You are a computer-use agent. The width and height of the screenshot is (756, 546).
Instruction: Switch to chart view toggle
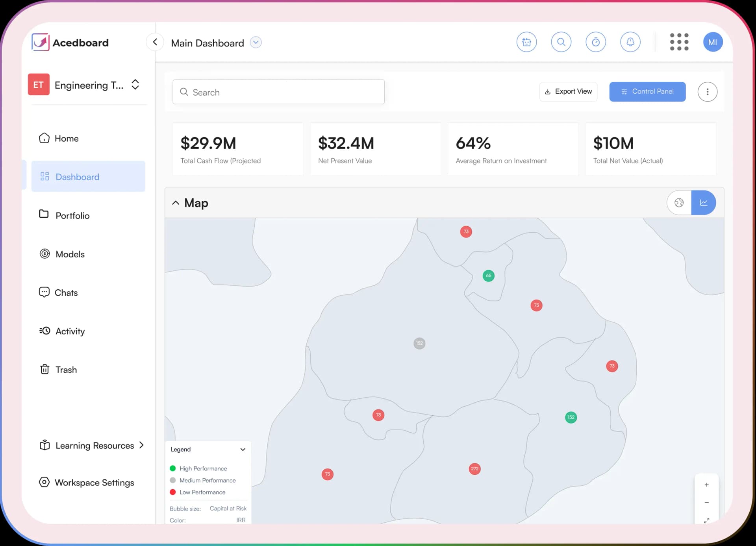[704, 203]
